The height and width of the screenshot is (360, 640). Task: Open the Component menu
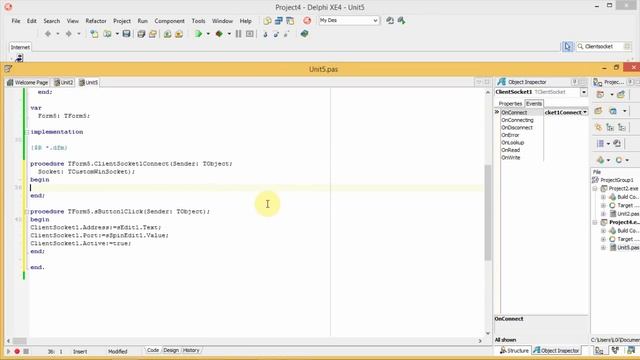coord(169,21)
